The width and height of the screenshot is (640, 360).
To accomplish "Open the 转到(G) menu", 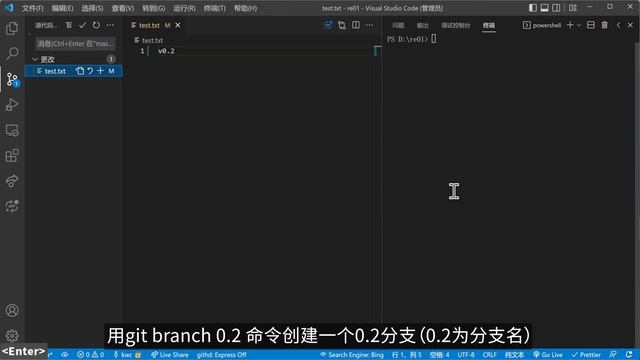I will [x=153, y=8].
